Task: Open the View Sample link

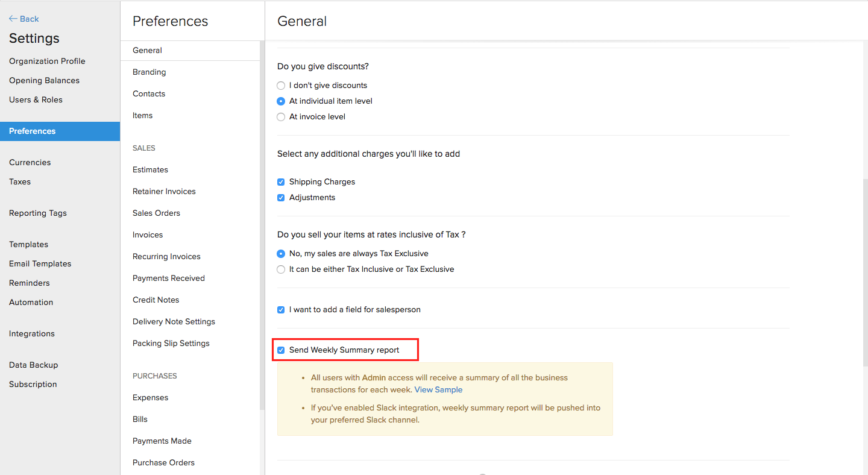Action: (438, 389)
